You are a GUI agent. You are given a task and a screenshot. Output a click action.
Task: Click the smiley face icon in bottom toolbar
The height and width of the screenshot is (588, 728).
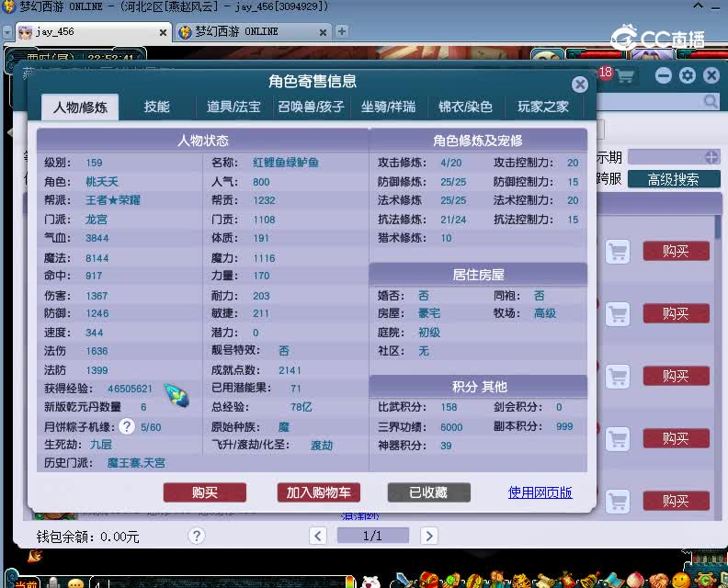[x=680, y=580]
